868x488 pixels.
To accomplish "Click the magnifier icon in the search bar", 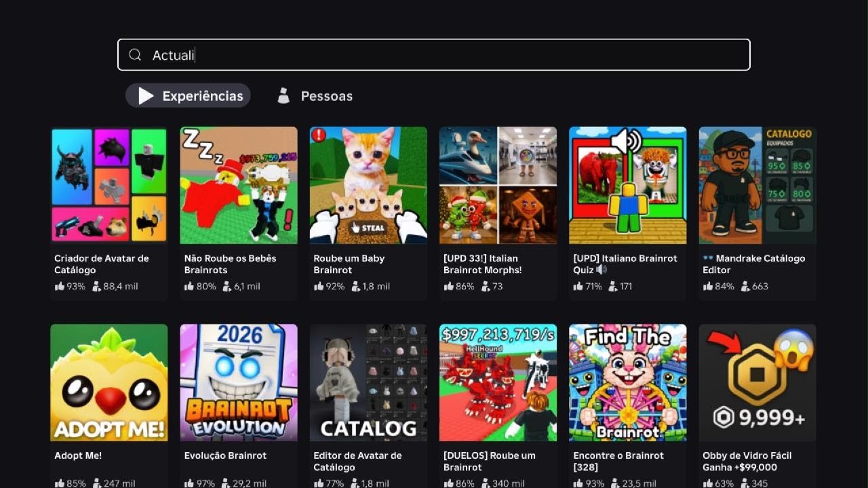I will [x=135, y=55].
